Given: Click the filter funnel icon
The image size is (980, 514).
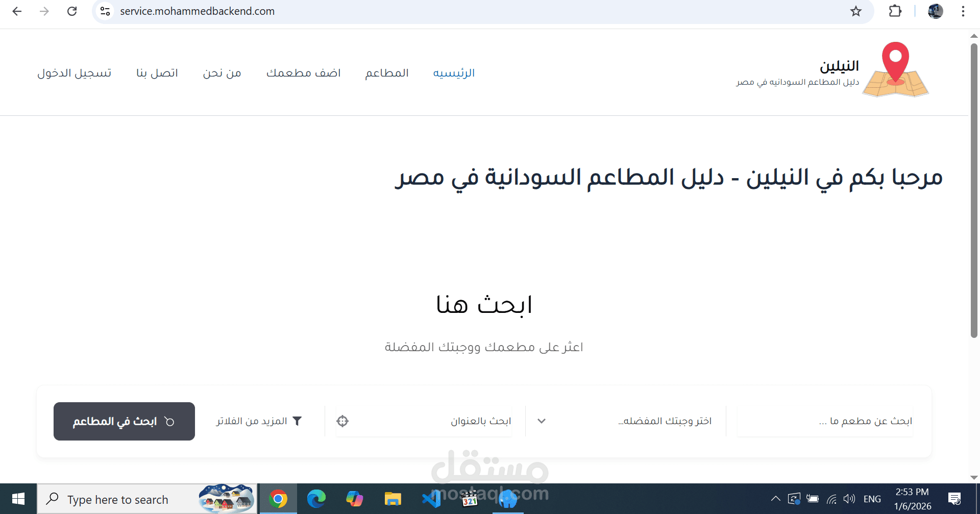Looking at the screenshot, I should coord(297,421).
